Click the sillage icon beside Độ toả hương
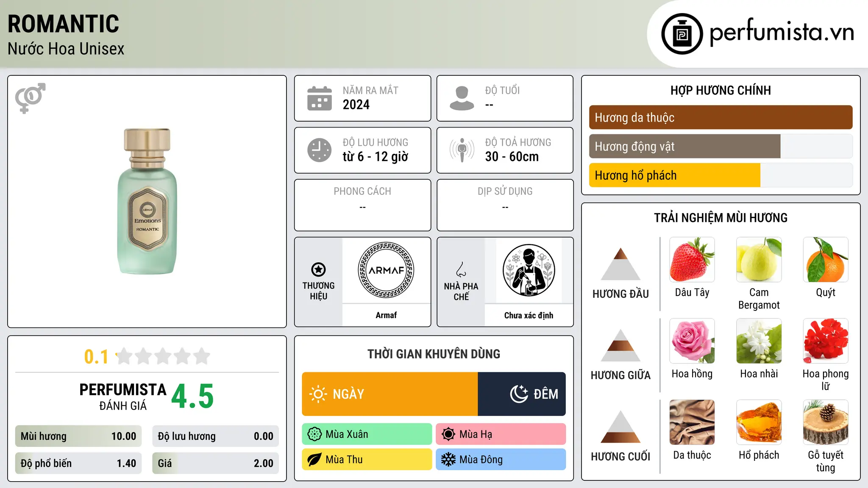Screen dimensions: 868x488 click(462, 150)
